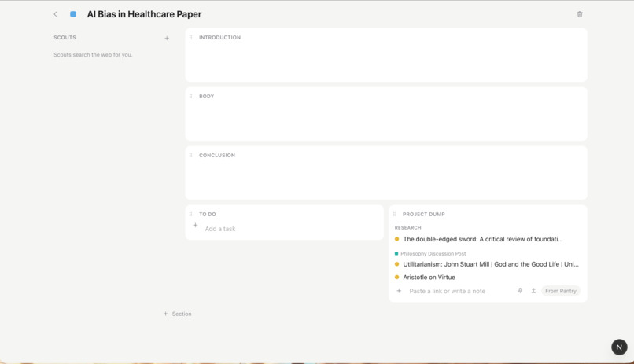634x364 pixels.
Task: Click the Conclusion section heading
Action: (217, 155)
